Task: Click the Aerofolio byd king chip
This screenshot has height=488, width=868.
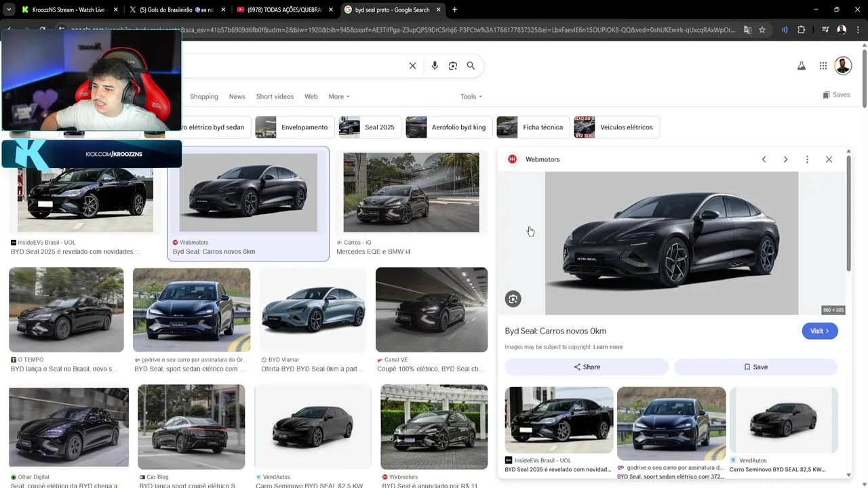Action: 448,127
